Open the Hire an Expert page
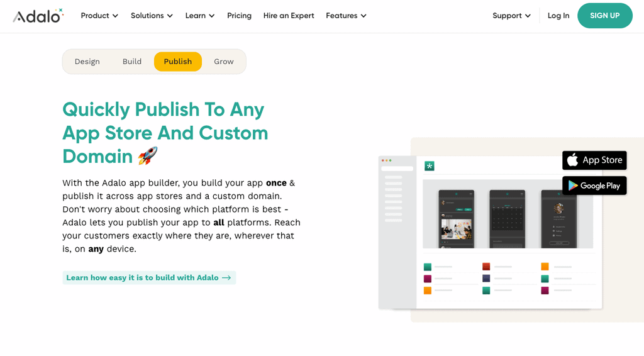 pos(288,16)
